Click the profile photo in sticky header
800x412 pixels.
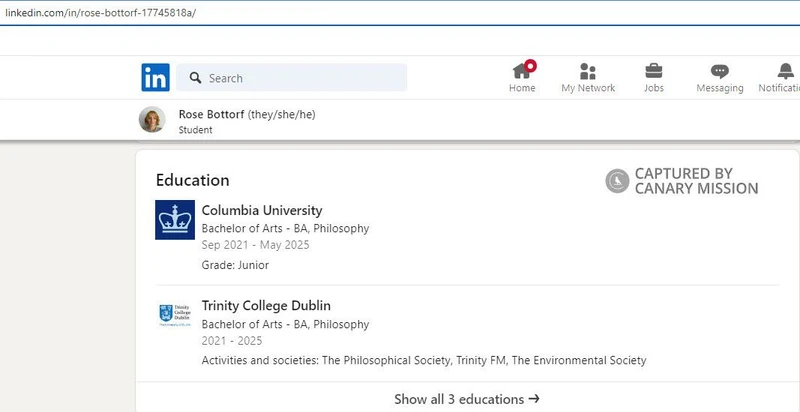[152, 119]
